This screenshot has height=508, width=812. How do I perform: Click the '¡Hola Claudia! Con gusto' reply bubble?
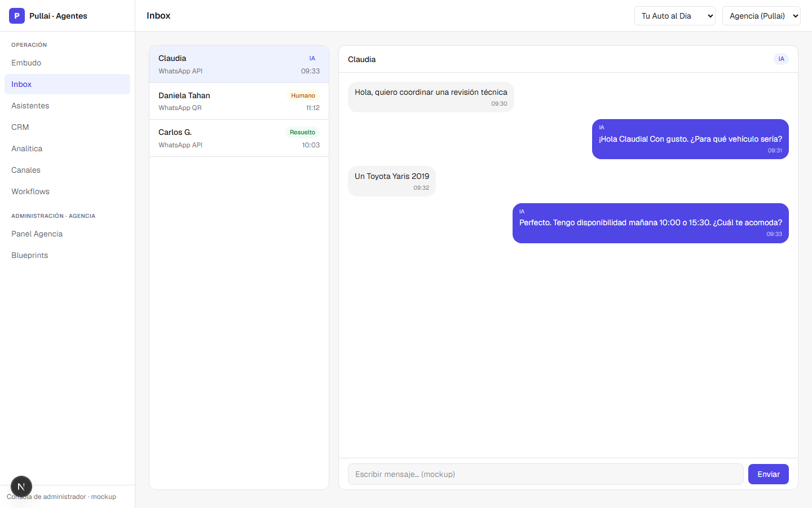(x=690, y=139)
